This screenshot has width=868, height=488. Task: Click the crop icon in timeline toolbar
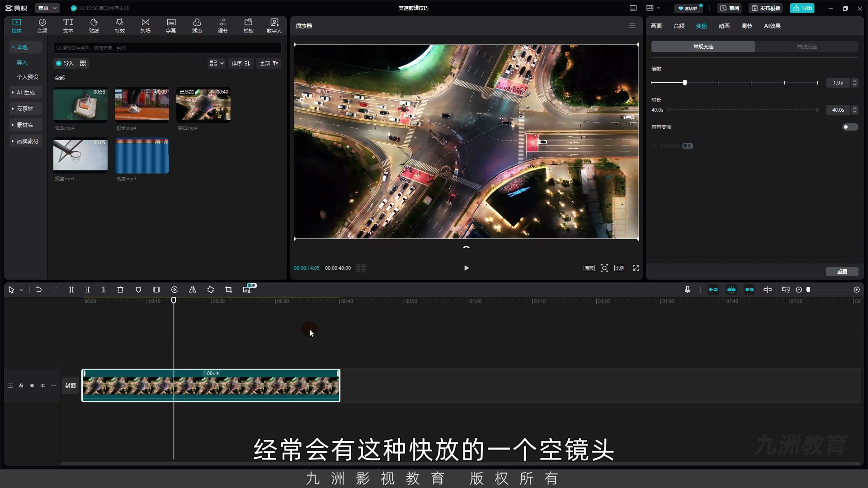click(229, 290)
